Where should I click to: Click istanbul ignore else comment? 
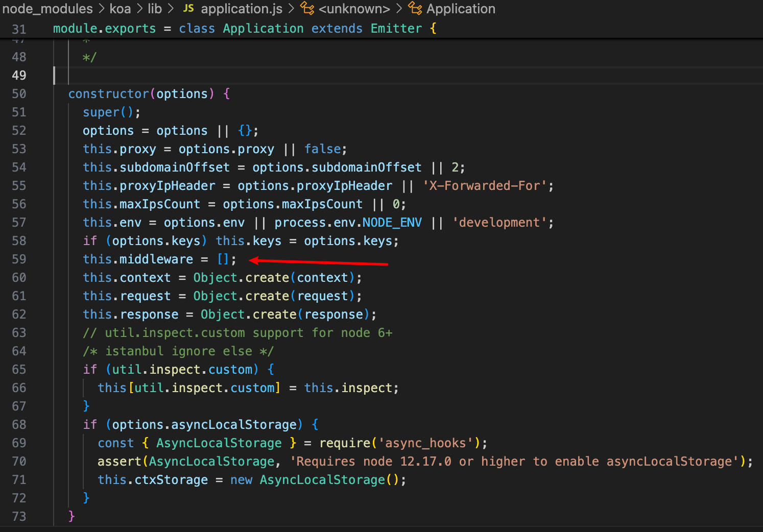tap(178, 351)
